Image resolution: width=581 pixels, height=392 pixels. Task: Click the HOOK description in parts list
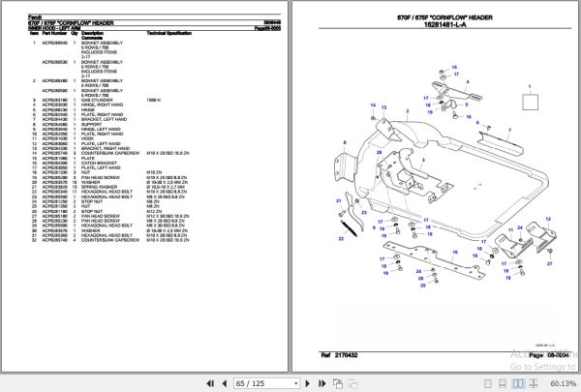[87, 138]
